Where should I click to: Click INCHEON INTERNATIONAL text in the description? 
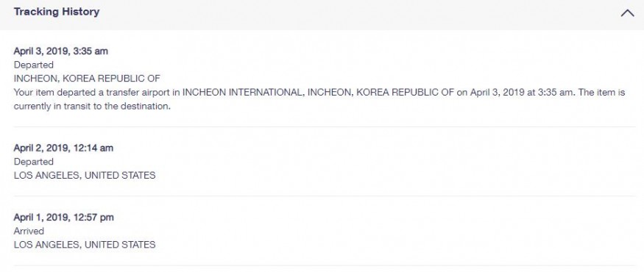243,93
